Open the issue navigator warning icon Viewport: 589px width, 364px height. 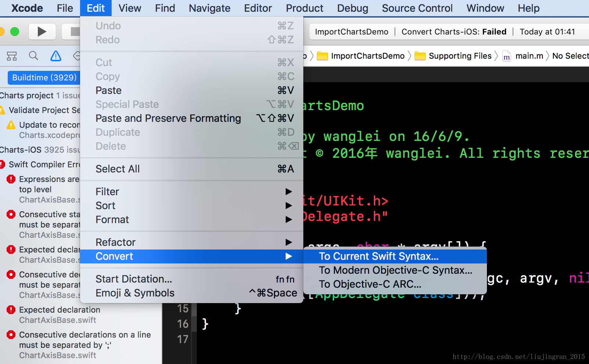coord(56,56)
